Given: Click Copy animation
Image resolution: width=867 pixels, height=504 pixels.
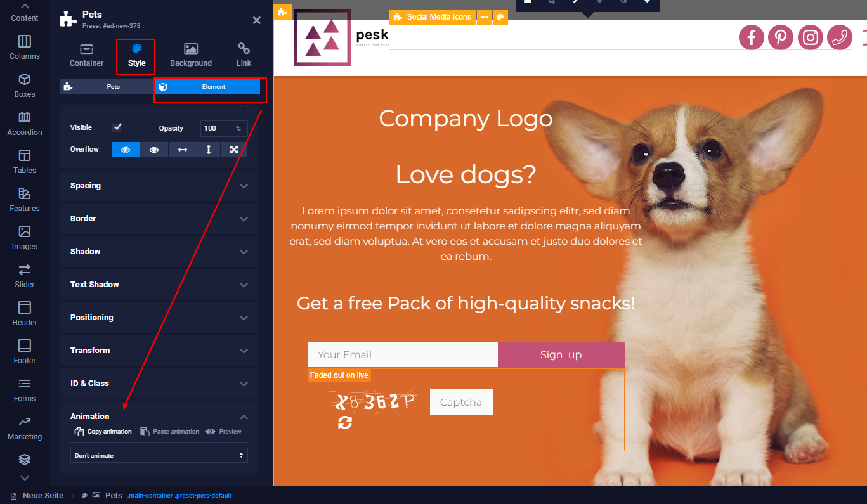Looking at the screenshot, I should pyautogui.click(x=103, y=432).
